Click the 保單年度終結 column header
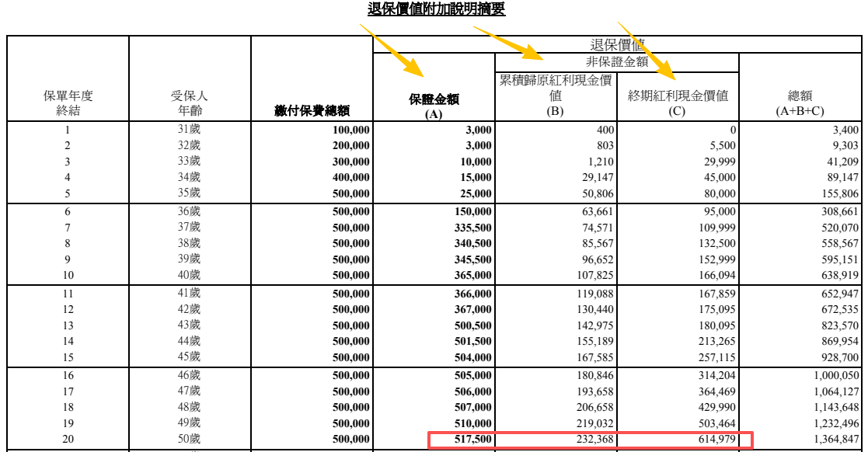 pos(68,103)
